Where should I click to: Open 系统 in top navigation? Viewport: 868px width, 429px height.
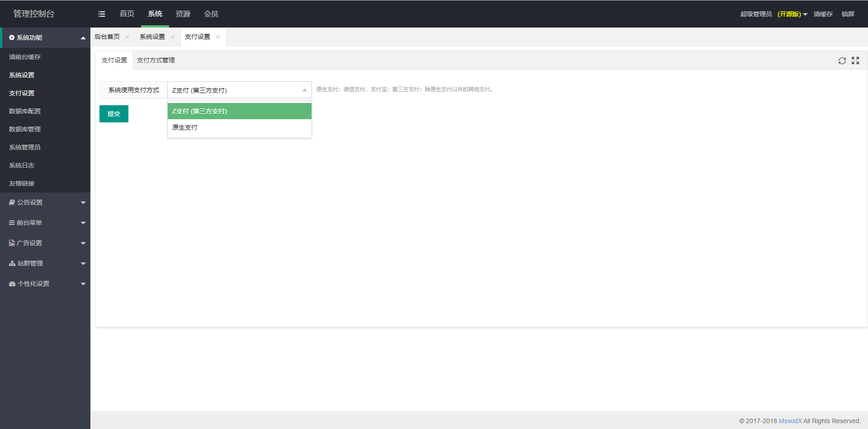155,14
